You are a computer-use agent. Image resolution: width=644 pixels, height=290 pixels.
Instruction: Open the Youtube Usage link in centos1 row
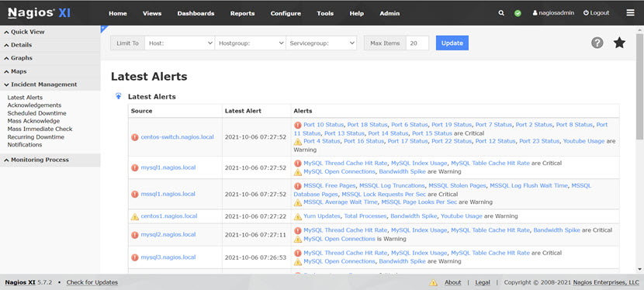point(461,216)
